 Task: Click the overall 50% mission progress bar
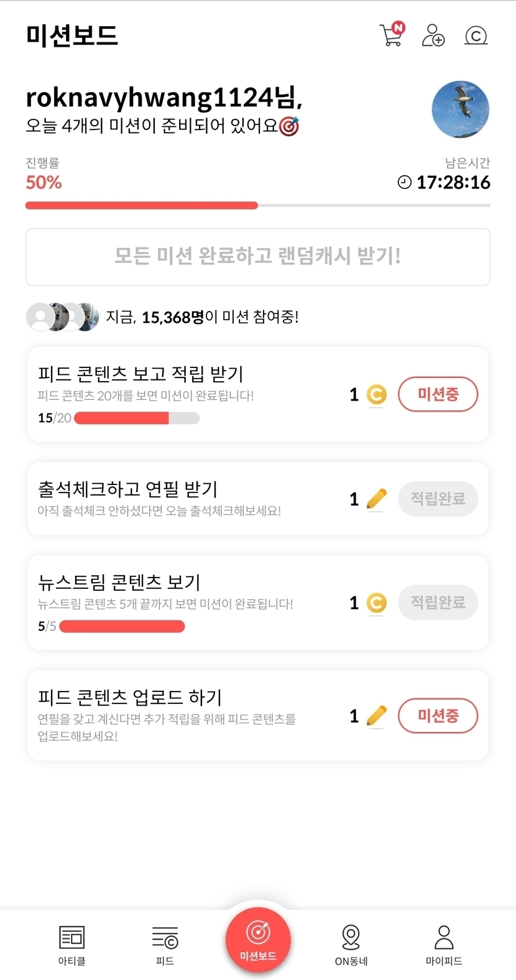[257, 205]
